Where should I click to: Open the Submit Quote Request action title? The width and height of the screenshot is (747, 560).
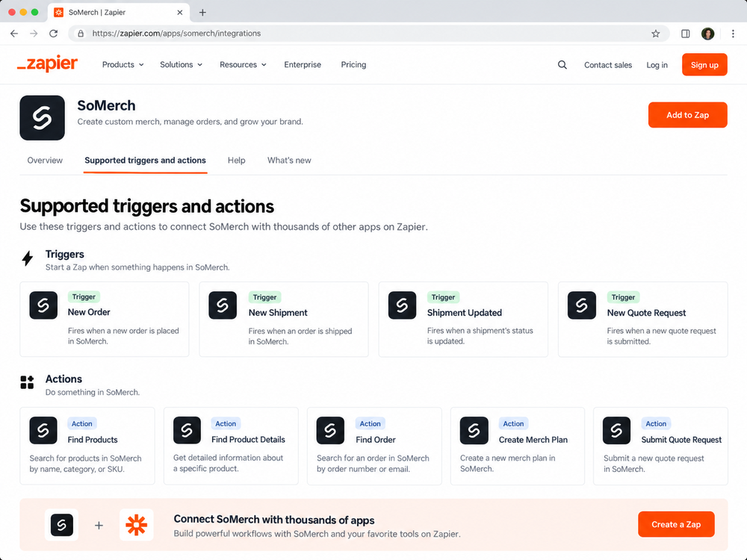click(681, 440)
